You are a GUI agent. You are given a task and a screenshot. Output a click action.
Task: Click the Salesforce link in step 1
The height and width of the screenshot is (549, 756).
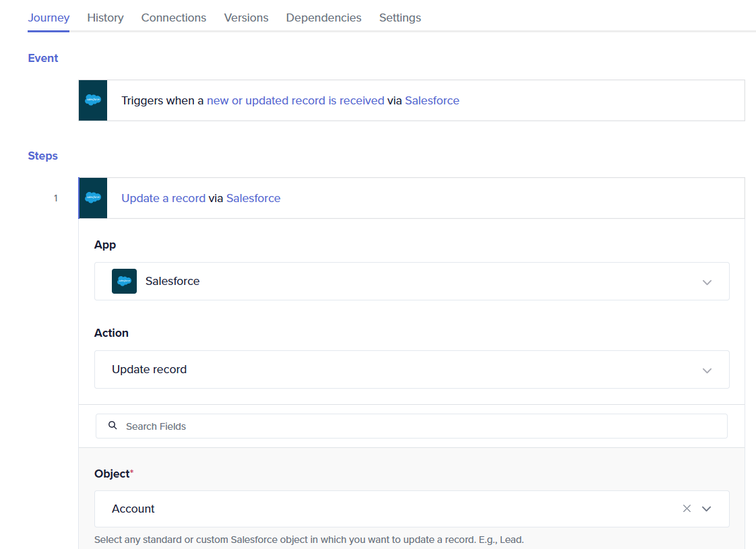253,199
